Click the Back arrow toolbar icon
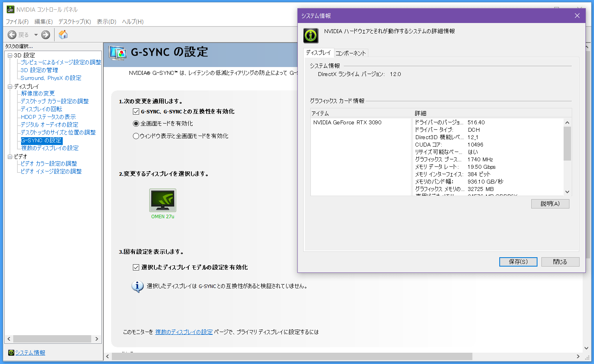Viewport: 594px width, 364px height. tap(12, 35)
